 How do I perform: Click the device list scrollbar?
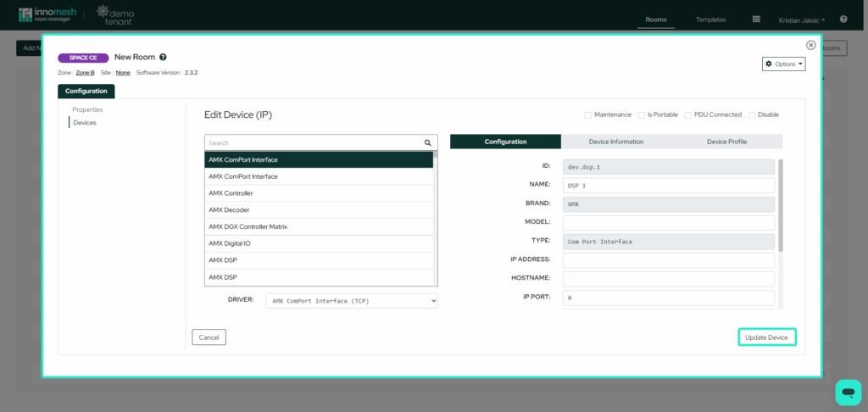[x=436, y=154]
